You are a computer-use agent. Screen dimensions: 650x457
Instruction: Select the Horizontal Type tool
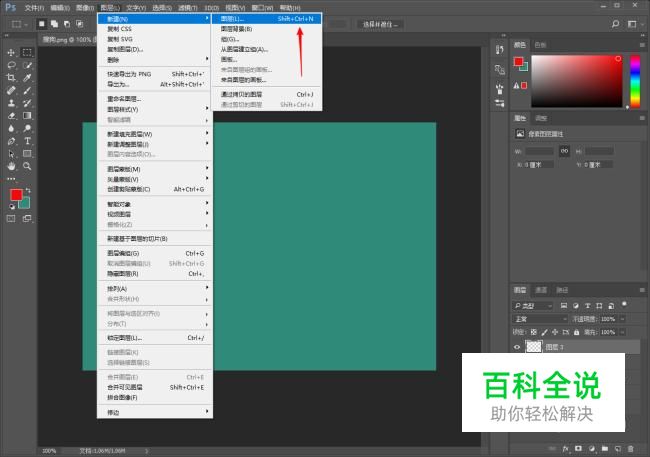point(27,141)
